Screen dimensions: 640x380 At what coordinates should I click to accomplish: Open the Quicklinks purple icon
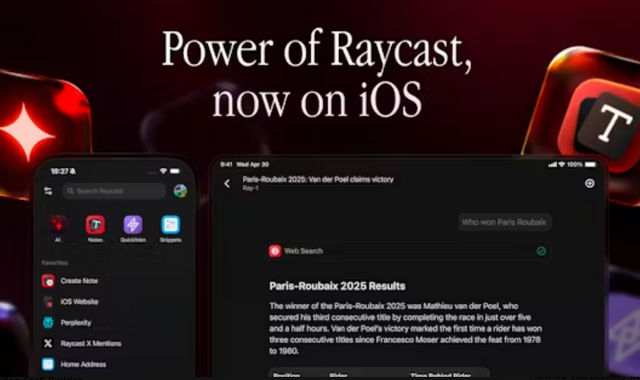pyautogui.click(x=133, y=224)
